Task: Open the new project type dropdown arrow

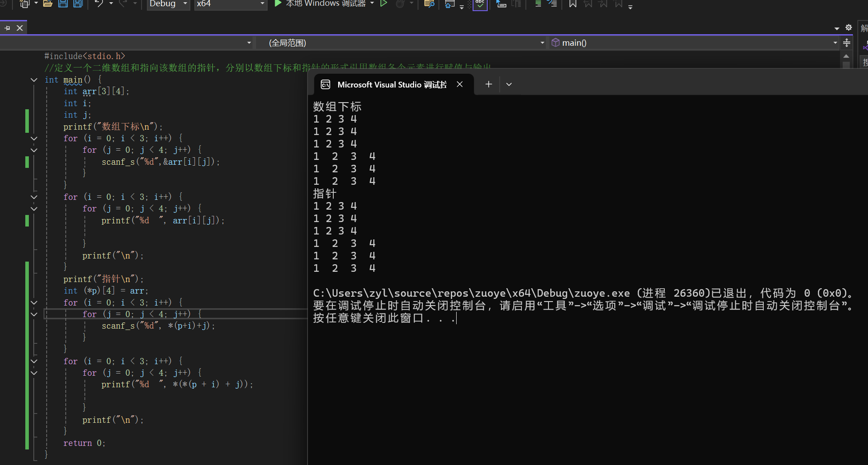Action: click(36, 4)
